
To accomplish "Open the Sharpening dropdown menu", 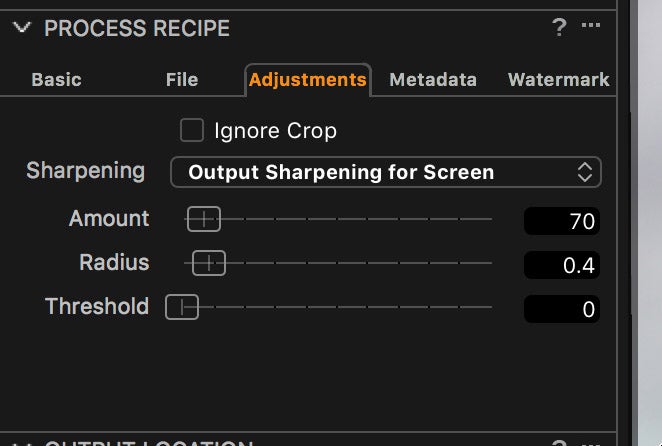I will pos(386,172).
